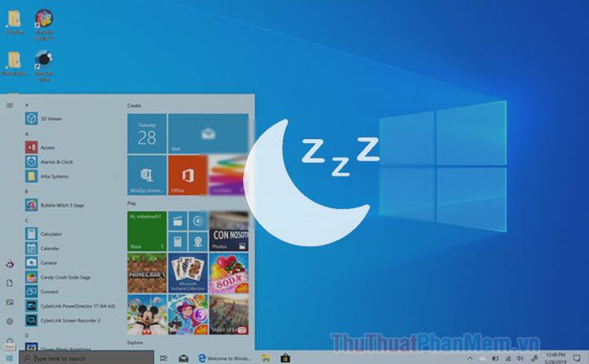Viewport: 589px width, 364px height.
Task: Open the Mail live tile
Action: pyautogui.click(x=209, y=134)
